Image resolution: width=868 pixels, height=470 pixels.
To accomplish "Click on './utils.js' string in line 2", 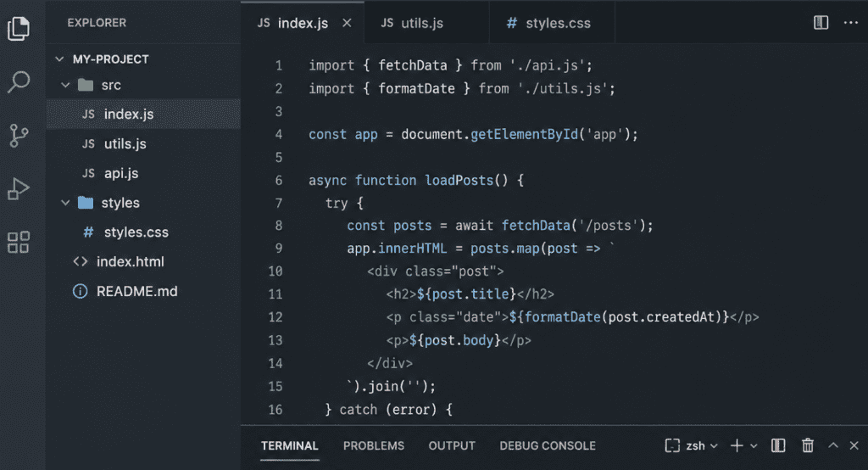I will click(563, 89).
